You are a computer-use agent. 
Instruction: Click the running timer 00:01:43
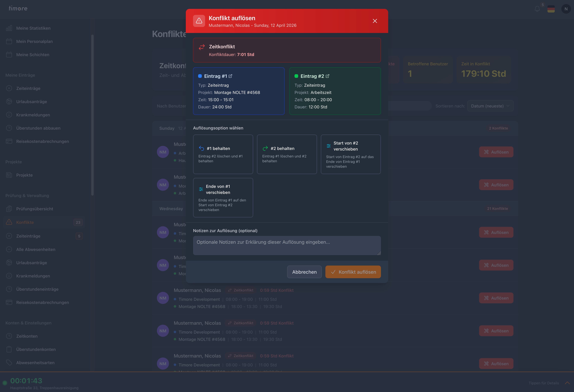pos(26,381)
